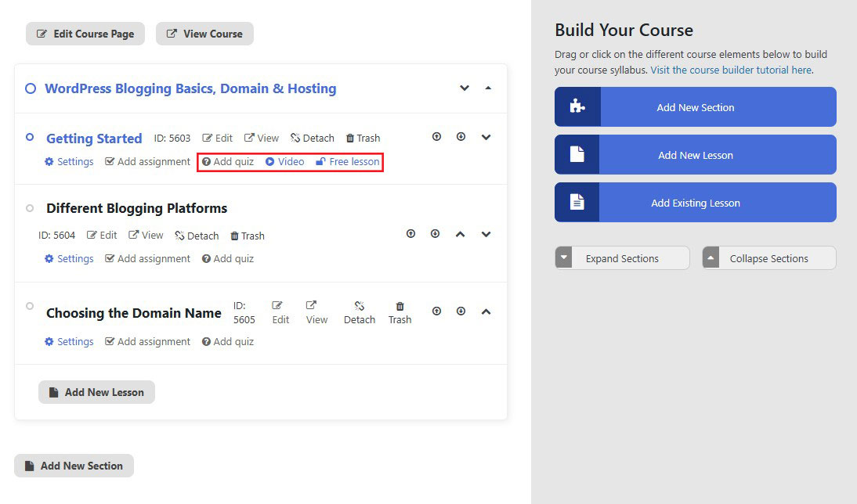The width and height of the screenshot is (857, 504).
Task: Add quiz to Different Blogging Platforms
Action: pyautogui.click(x=228, y=259)
